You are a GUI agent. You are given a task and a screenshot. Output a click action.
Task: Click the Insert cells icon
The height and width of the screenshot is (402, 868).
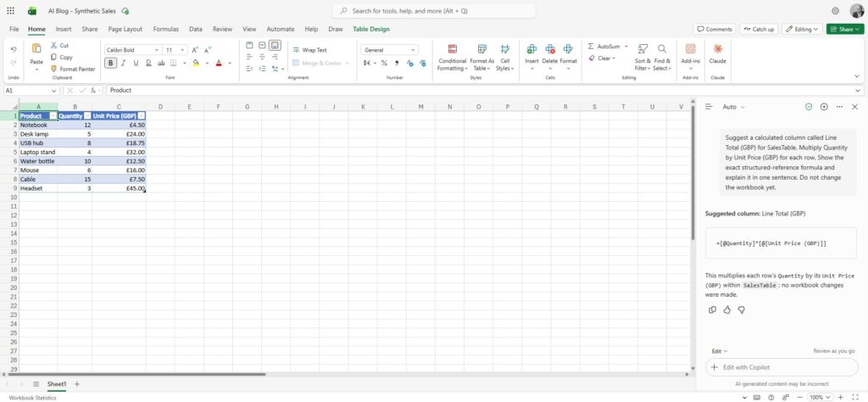point(531,49)
